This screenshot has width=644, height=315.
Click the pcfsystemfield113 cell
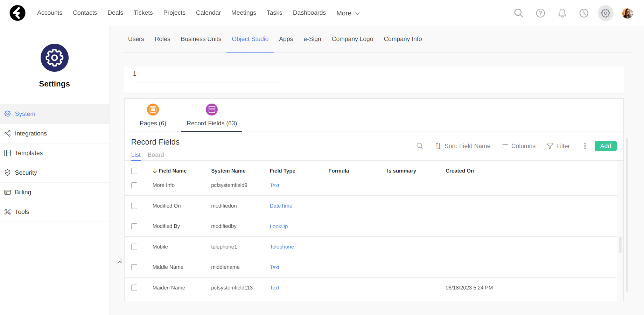pyautogui.click(x=232, y=288)
